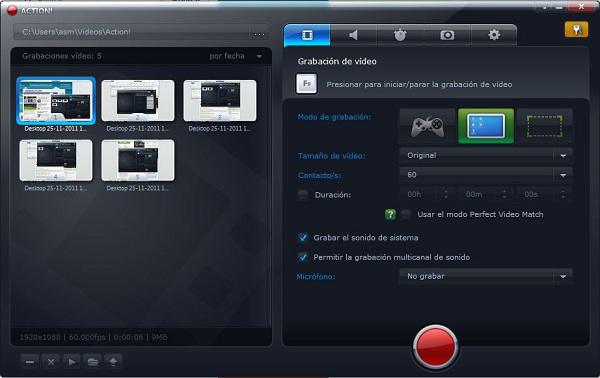The width and height of the screenshot is (600, 378).
Task: Enable the Duración checkbox
Action: [x=303, y=195]
